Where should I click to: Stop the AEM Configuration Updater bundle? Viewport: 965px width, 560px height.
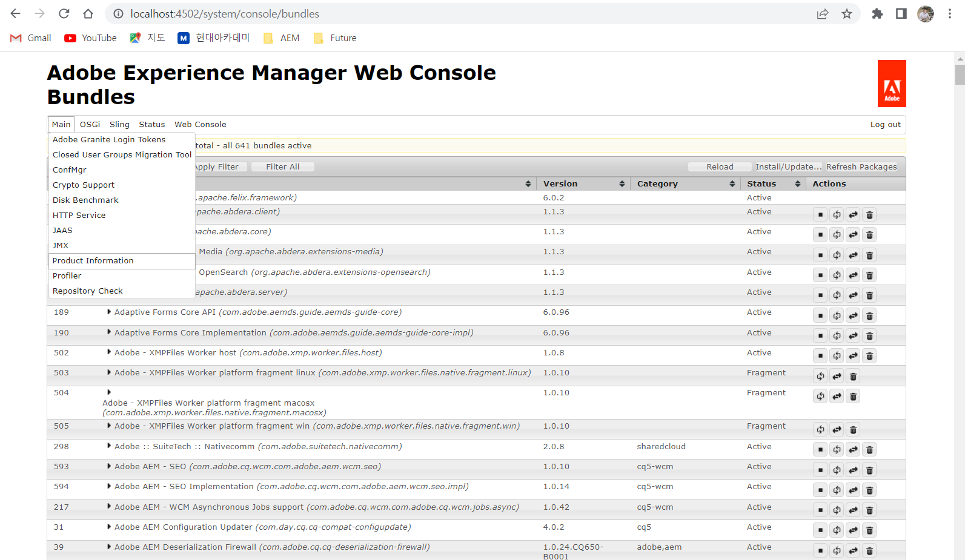coord(820,530)
